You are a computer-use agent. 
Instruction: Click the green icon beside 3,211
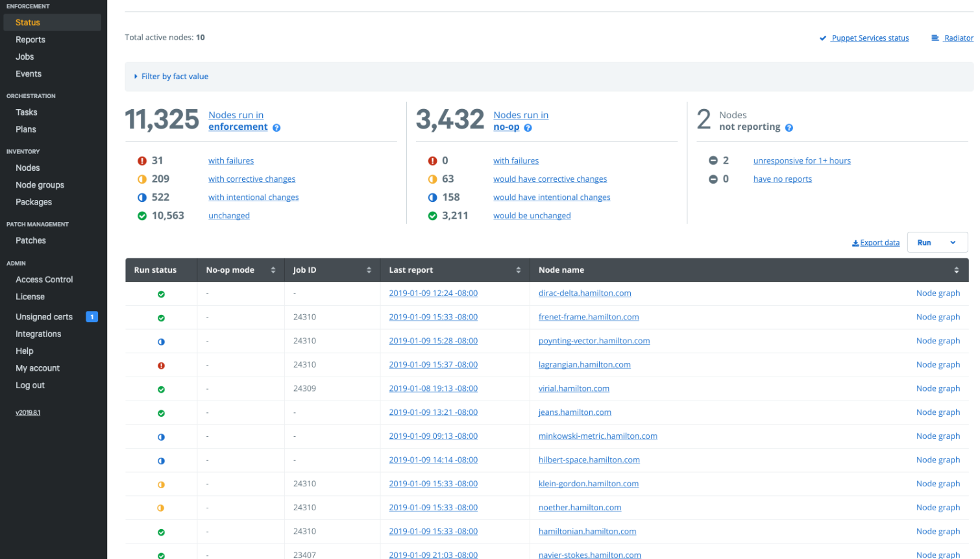432,216
